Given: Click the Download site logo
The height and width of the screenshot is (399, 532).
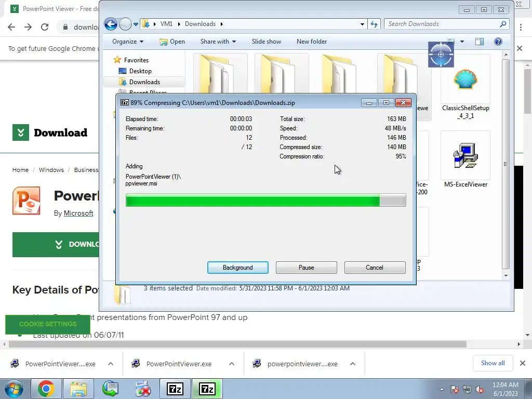Looking at the screenshot, I should [50, 132].
